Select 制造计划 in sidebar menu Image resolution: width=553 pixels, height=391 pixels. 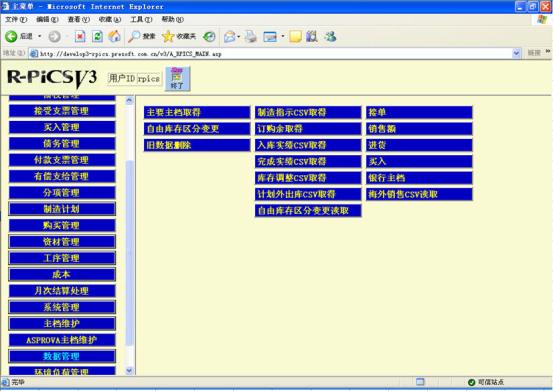pos(62,209)
